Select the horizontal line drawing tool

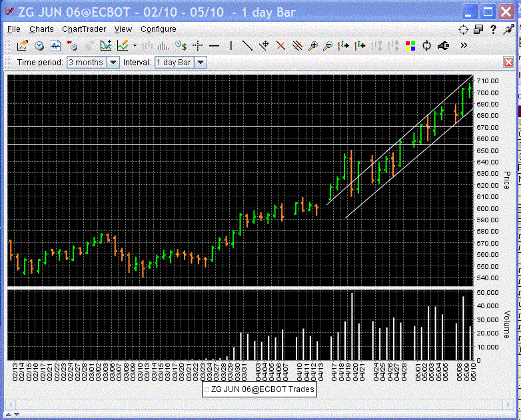(214, 45)
